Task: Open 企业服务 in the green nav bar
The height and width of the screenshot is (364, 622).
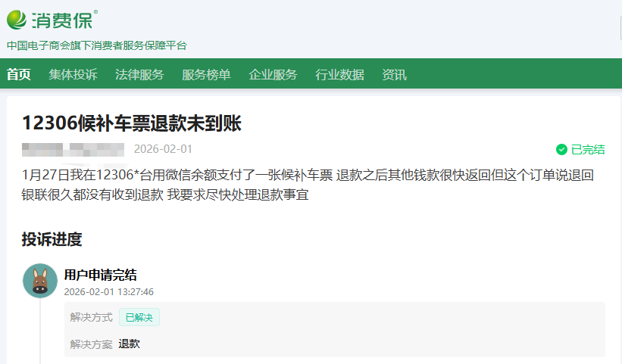Action: (273, 74)
